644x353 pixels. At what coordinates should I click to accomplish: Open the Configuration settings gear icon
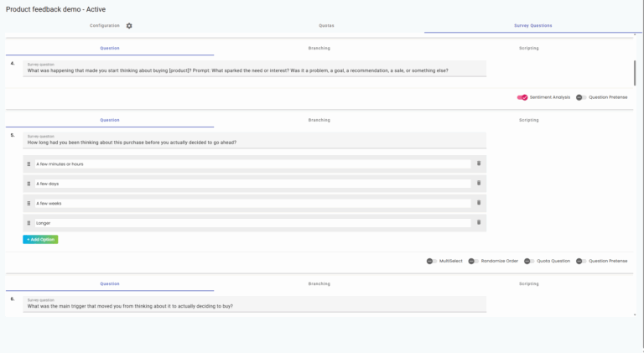click(129, 26)
